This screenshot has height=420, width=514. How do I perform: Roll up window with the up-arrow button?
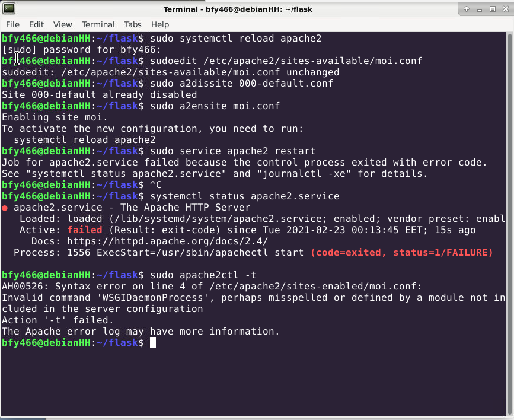click(467, 9)
